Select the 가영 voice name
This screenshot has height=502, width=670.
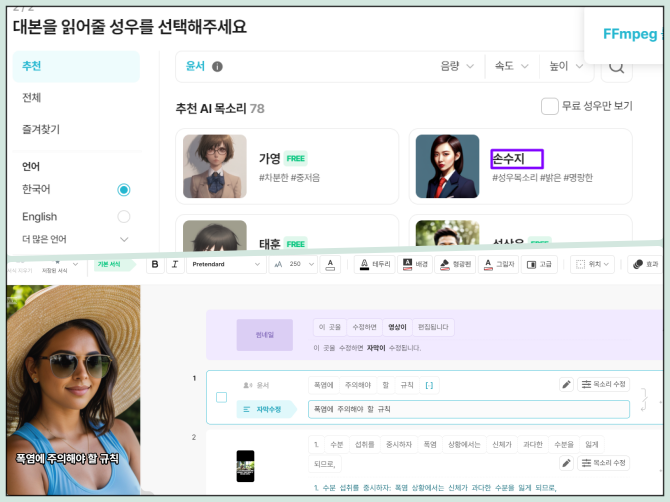point(270,159)
